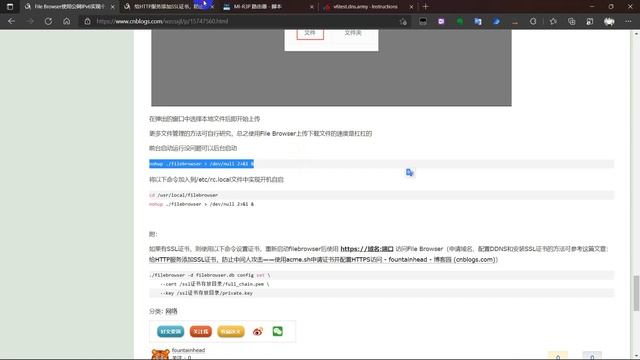
Task: Click the upload dialog screenshot image
Action: (x=331, y=67)
